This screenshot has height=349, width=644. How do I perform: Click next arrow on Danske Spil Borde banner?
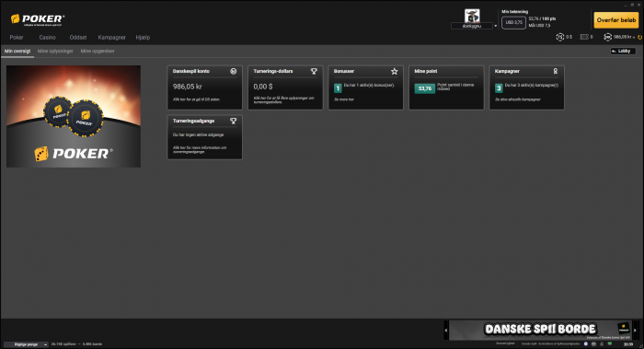coord(635,330)
